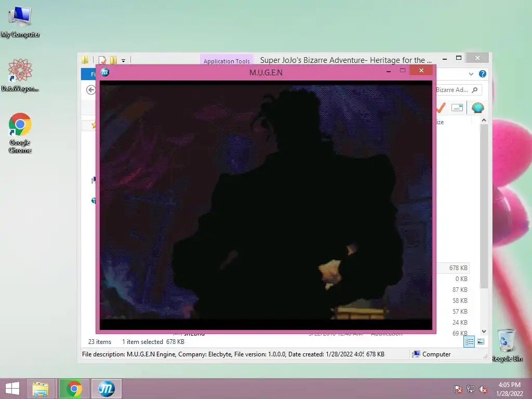
Task: Click the M.U.G.E.N window title icon
Action: click(x=105, y=72)
